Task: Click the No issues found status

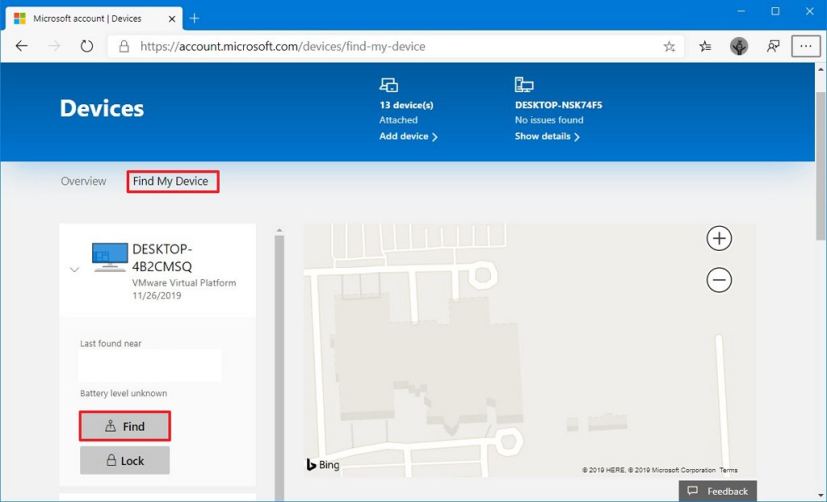Action: tap(549, 120)
